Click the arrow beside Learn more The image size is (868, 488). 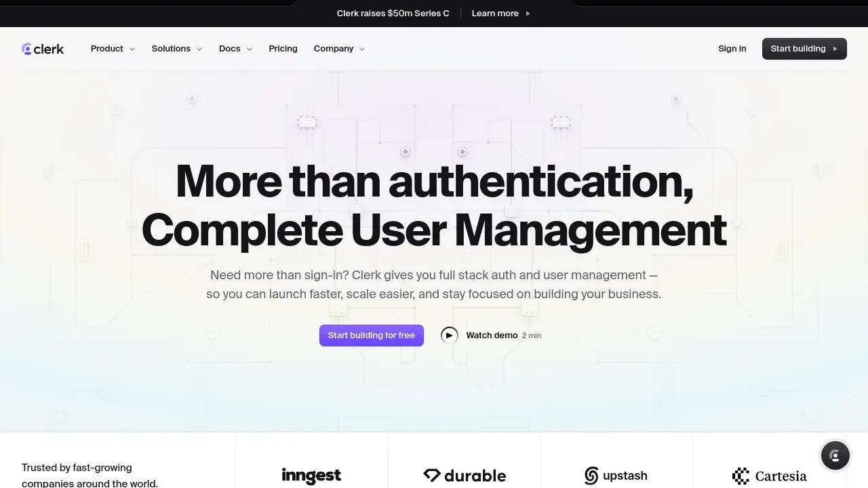[528, 13]
